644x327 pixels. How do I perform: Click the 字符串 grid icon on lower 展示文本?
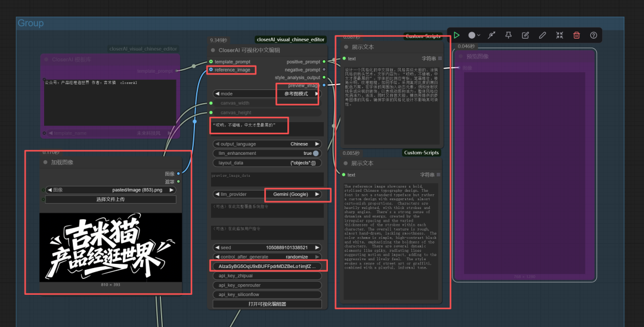pyautogui.click(x=438, y=175)
